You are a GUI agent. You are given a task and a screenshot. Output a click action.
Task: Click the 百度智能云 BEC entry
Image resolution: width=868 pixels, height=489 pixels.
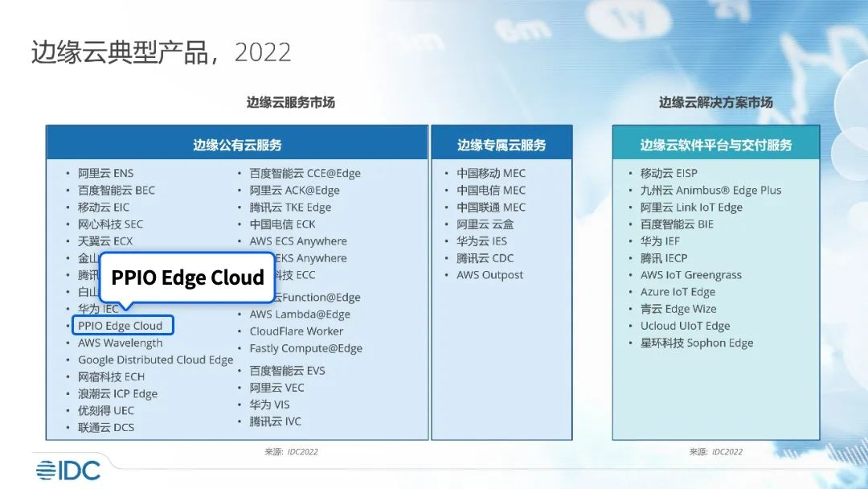117,191
